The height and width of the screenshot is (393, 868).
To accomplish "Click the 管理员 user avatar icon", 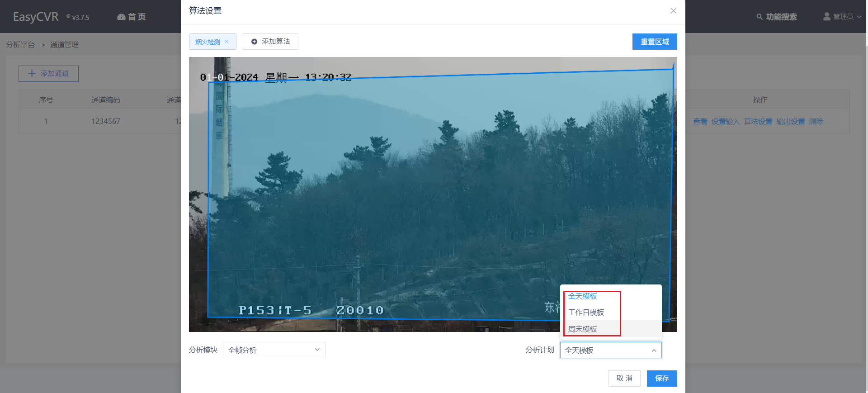I will [x=827, y=17].
